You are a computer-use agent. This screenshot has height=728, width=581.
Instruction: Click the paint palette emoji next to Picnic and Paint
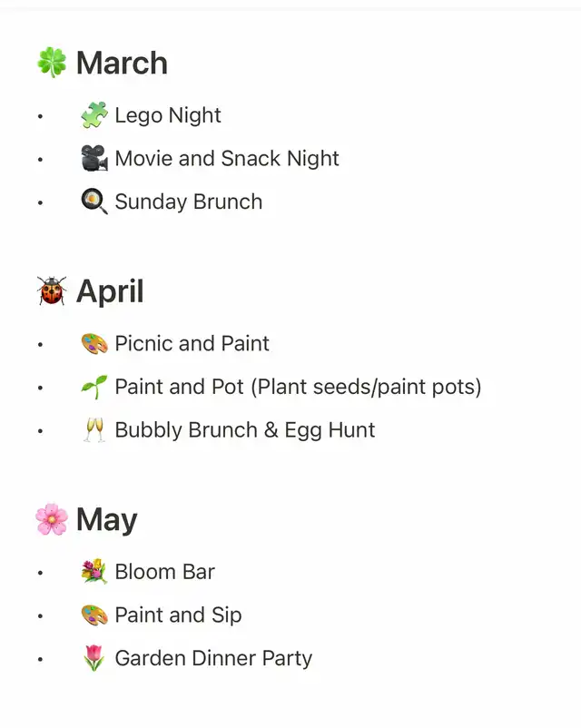click(x=94, y=343)
